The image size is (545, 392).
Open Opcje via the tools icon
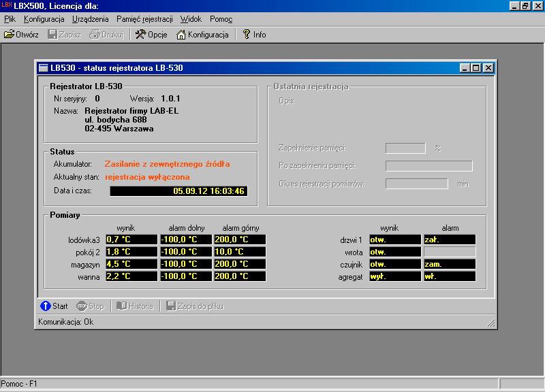(x=140, y=35)
